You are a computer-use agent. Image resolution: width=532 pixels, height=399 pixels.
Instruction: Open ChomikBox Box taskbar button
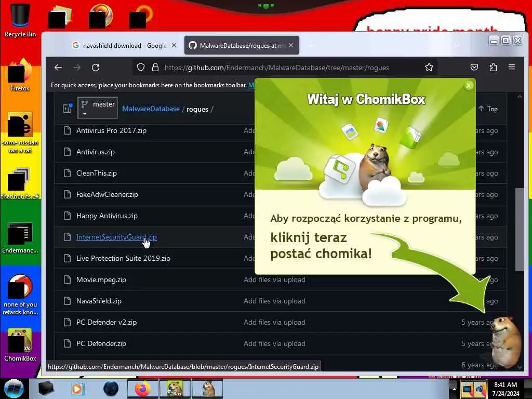click(175, 389)
